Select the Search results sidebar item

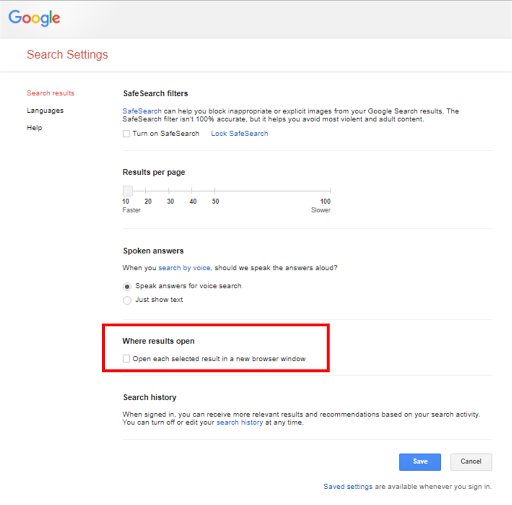click(x=50, y=93)
